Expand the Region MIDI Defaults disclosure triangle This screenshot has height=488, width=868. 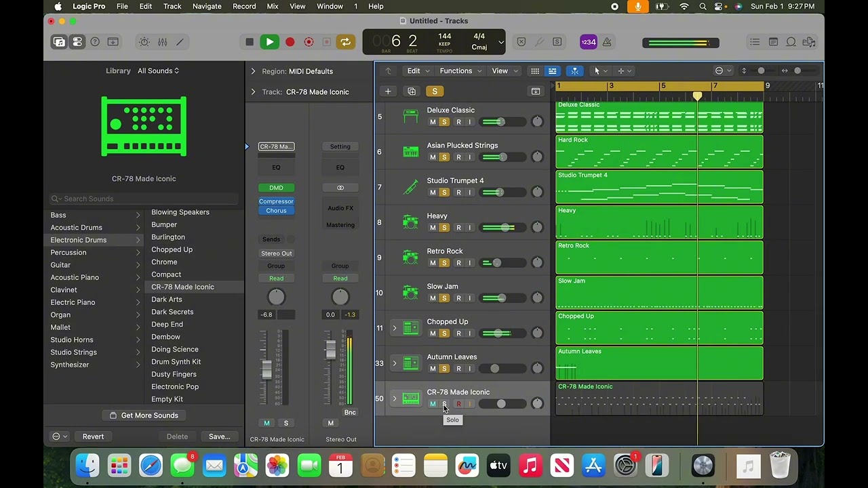(x=253, y=71)
